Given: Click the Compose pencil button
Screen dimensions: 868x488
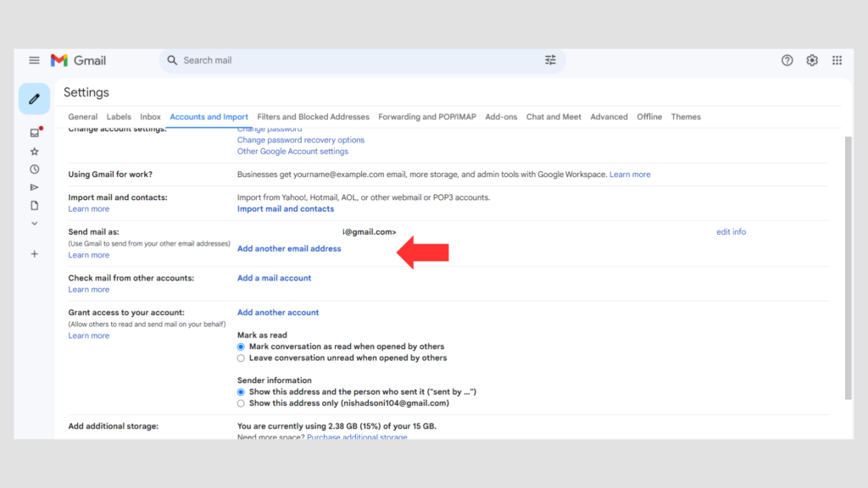Looking at the screenshot, I should coord(34,99).
